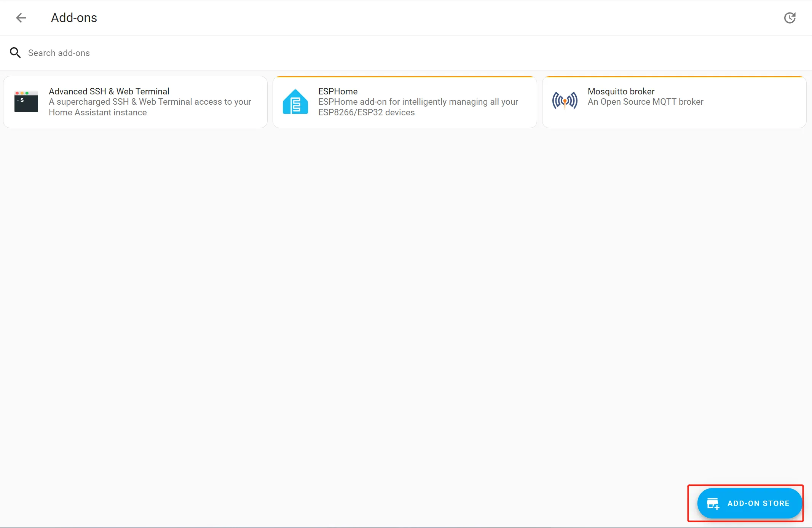Click the magnifying glass search icon
Image resolution: width=812 pixels, height=528 pixels.
[15, 53]
